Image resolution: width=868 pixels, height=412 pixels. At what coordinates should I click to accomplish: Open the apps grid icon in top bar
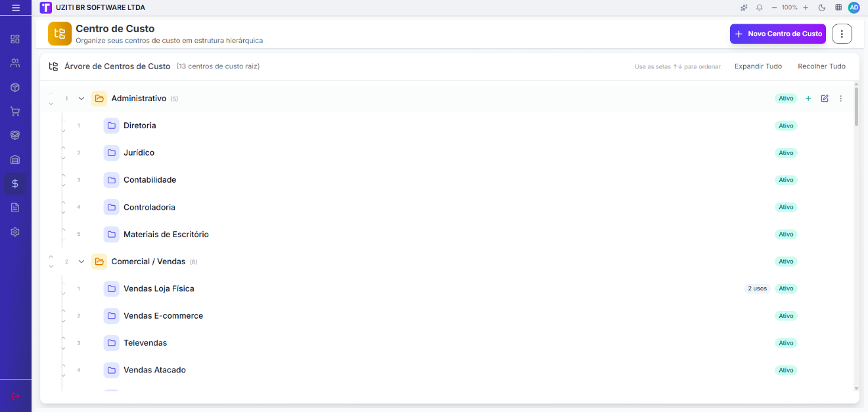coord(838,8)
